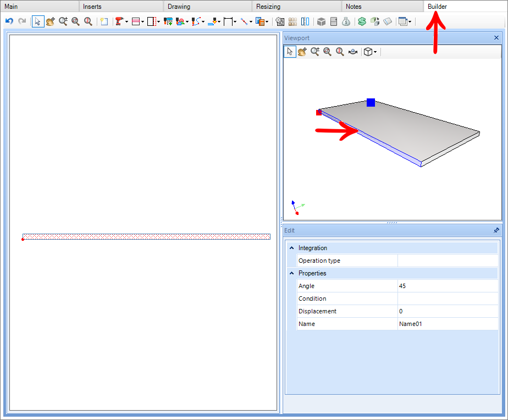Click the beige grid of boxes icon
The width and height of the screenshot is (508, 420).
point(292,21)
